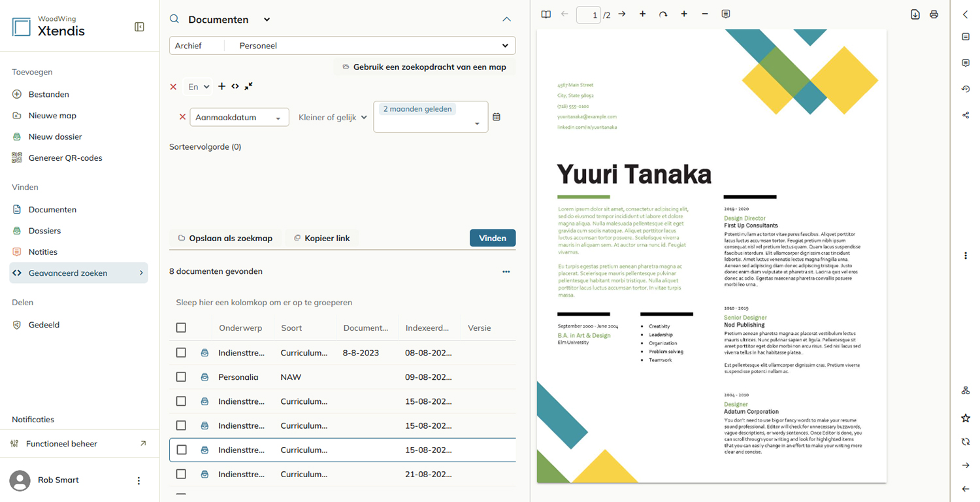
Task: Go to next page in viewer
Action: coord(622,14)
